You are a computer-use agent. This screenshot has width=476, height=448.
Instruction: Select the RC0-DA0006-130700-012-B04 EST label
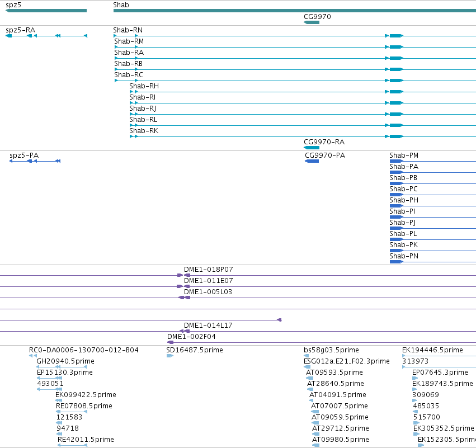tap(84, 350)
